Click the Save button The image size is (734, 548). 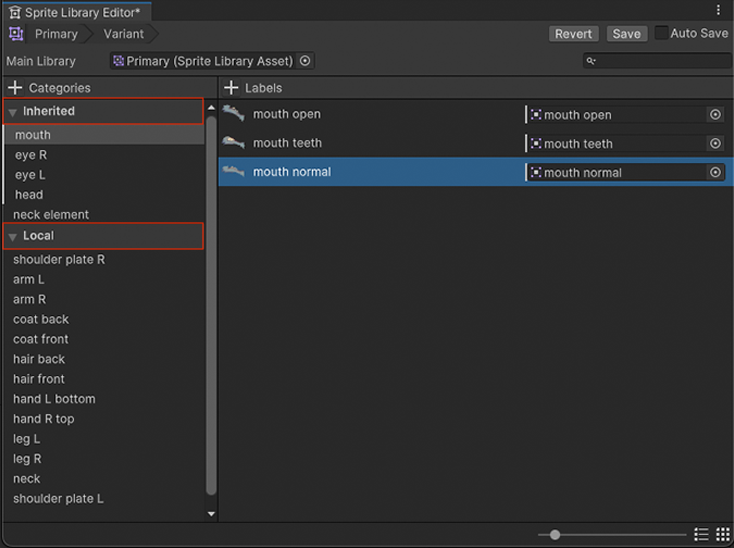[626, 34]
